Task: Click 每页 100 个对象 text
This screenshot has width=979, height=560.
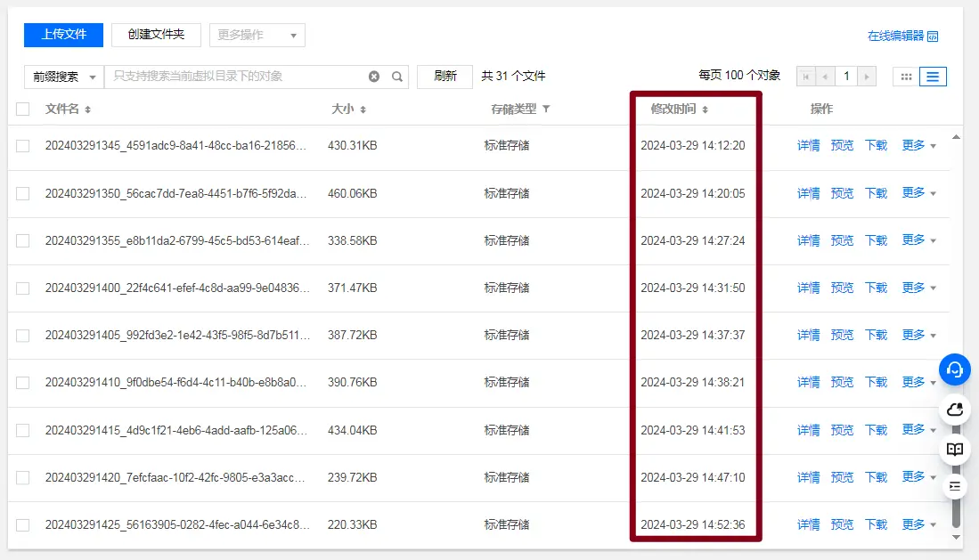Action: point(739,76)
